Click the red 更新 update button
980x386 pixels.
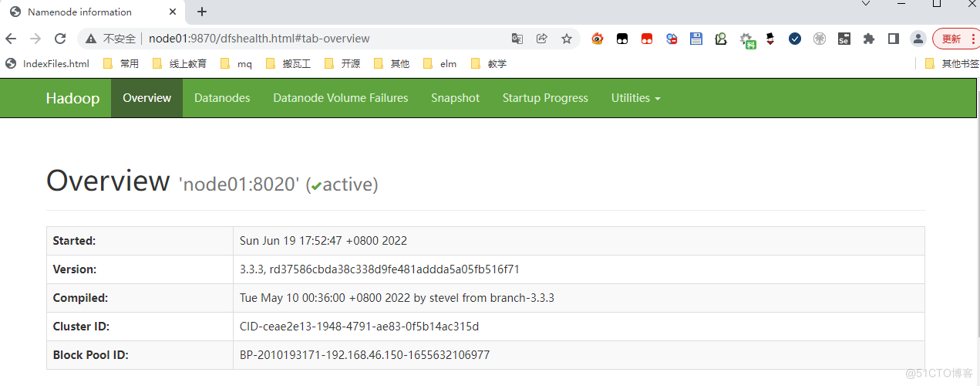tap(956, 39)
